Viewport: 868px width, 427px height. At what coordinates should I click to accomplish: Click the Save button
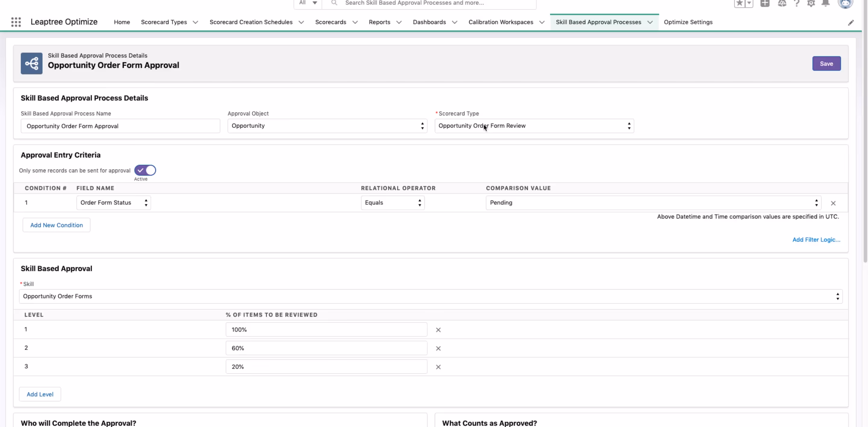826,64
